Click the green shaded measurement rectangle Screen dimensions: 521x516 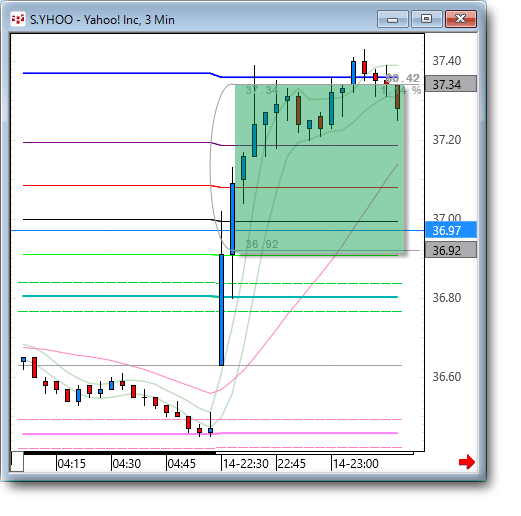point(319,170)
